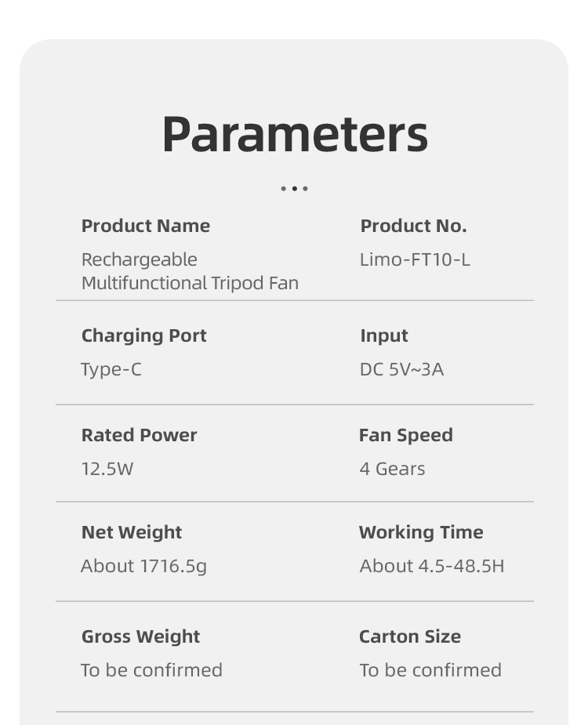Click the Type-C value

pos(111,369)
